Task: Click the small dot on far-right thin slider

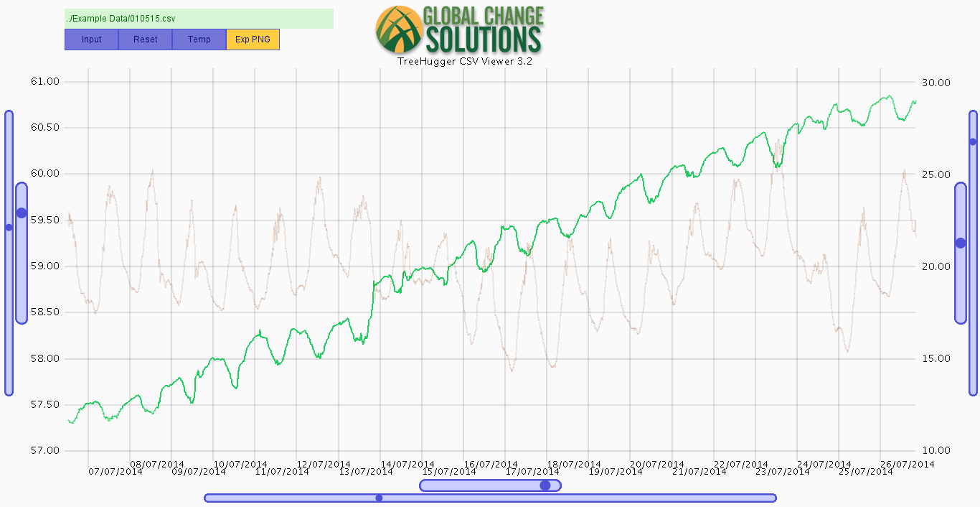Action: tap(973, 141)
